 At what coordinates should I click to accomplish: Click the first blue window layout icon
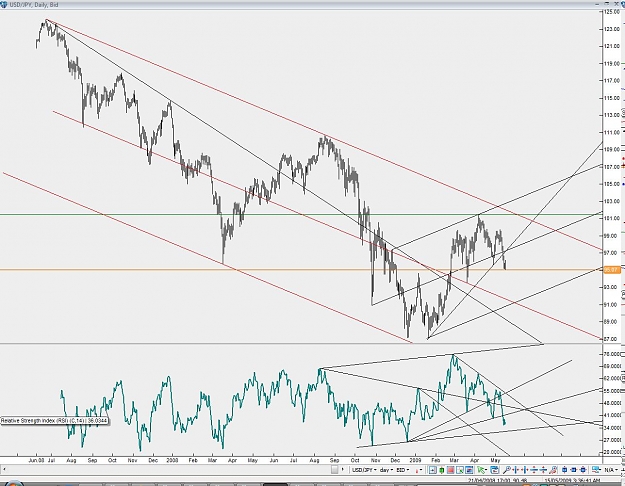click(564, 470)
